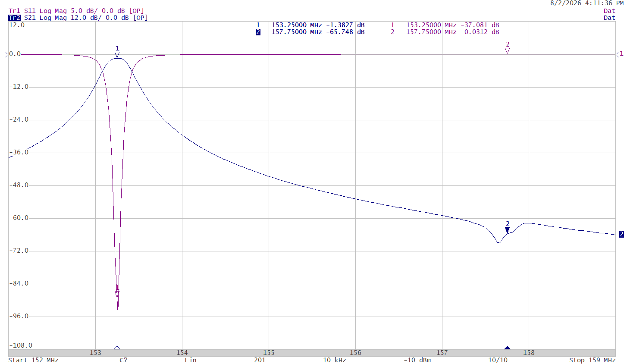Click right-side trace 2 indicator box

[x=621, y=234]
